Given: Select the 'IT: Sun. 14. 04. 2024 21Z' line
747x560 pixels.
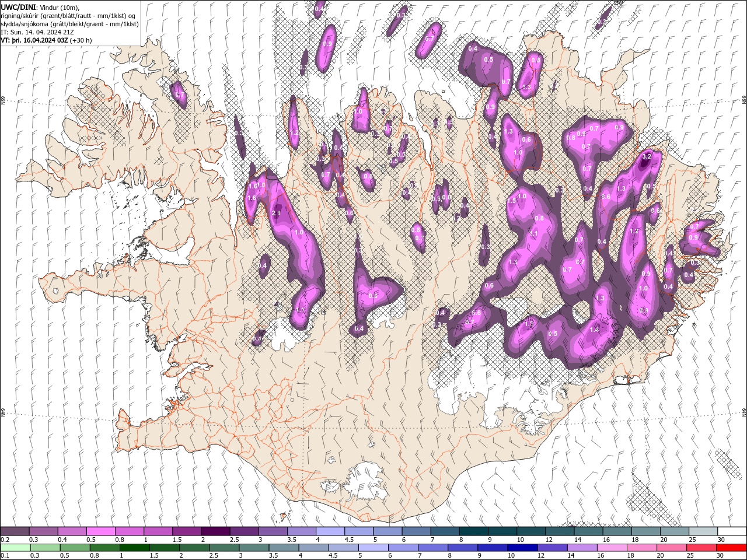Looking at the screenshot, I should coord(39,32).
